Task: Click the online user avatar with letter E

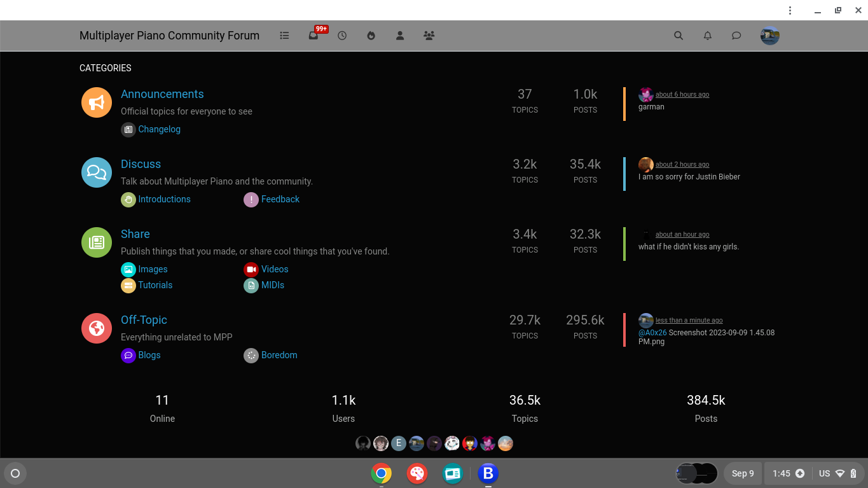Action: [399, 443]
